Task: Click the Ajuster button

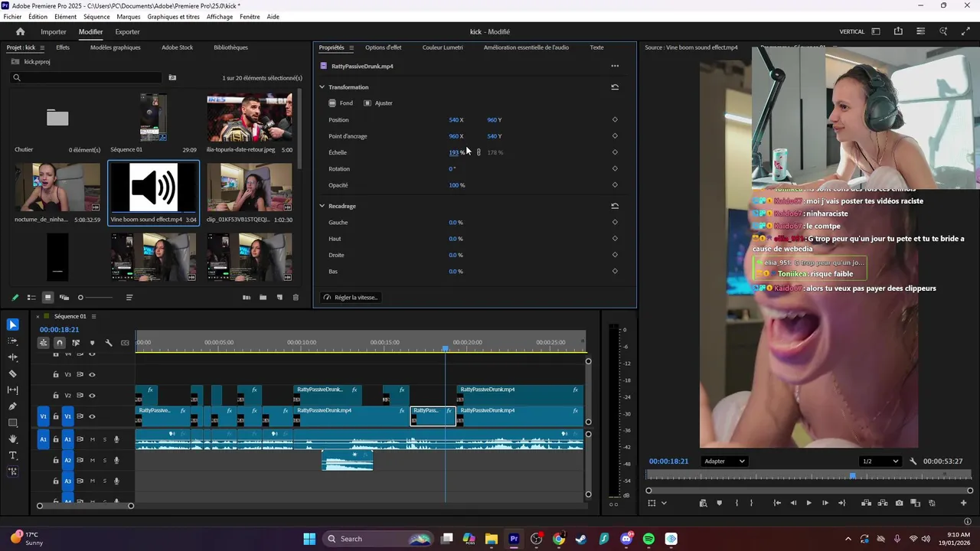Action: click(x=378, y=103)
